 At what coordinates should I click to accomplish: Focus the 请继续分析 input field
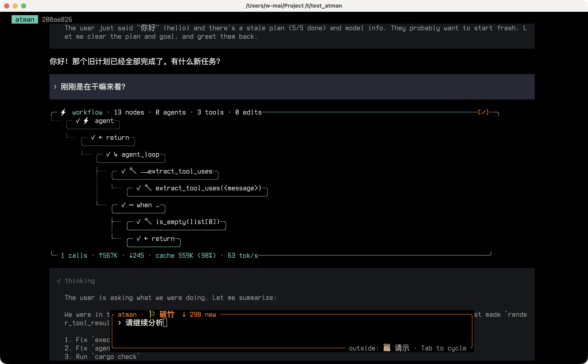[x=292, y=331]
